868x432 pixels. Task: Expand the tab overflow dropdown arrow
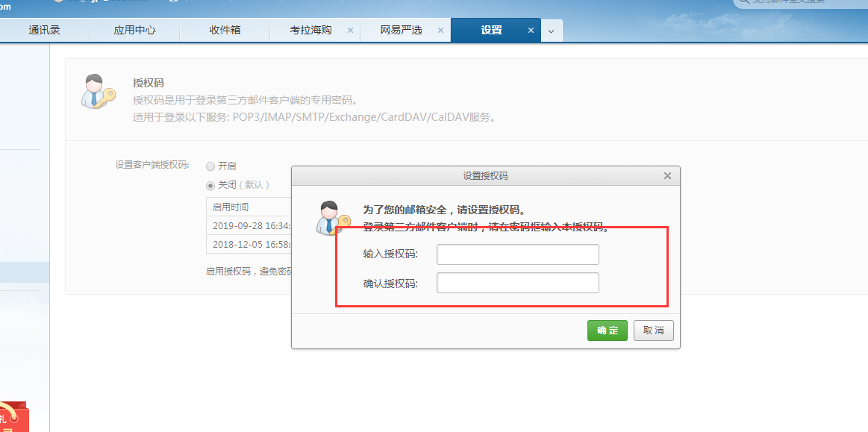point(552,31)
